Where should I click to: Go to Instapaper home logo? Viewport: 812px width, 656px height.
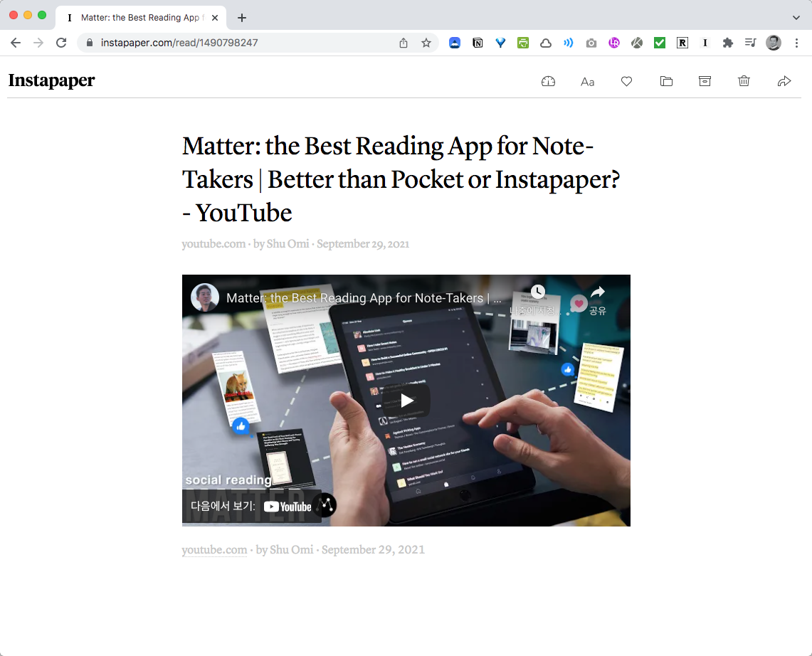coord(51,80)
